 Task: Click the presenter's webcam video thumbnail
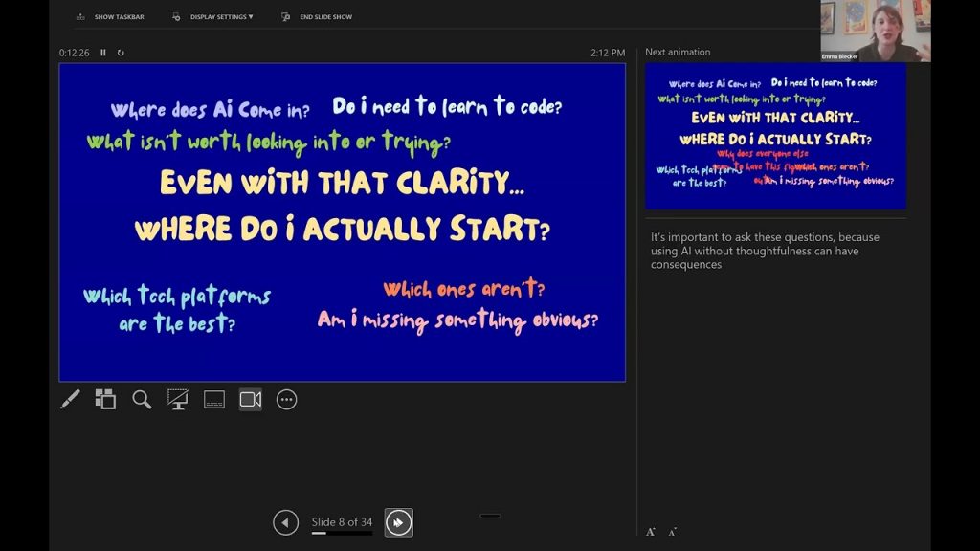click(875, 31)
